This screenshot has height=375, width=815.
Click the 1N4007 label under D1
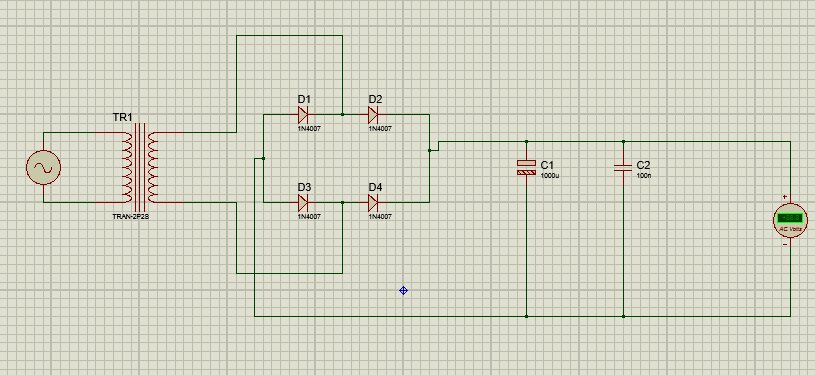click(309, 128)
